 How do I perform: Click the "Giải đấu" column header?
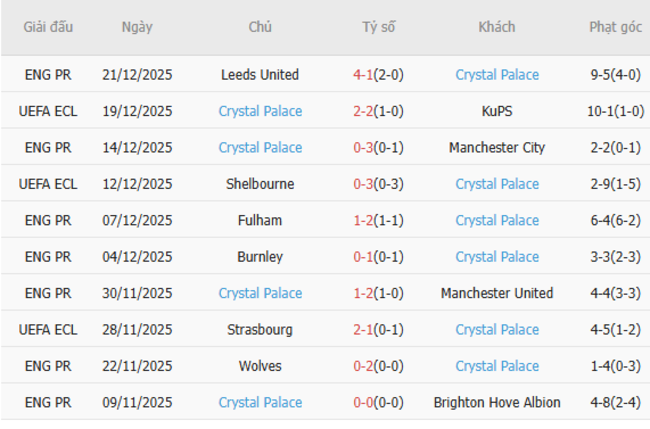(48, 27)
